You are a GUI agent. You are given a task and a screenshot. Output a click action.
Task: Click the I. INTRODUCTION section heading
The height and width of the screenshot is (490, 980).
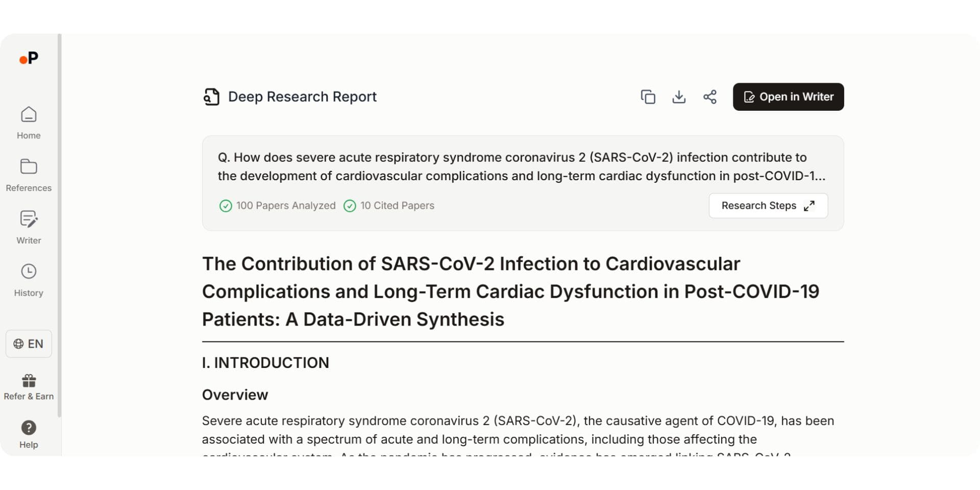pos(265,363)
